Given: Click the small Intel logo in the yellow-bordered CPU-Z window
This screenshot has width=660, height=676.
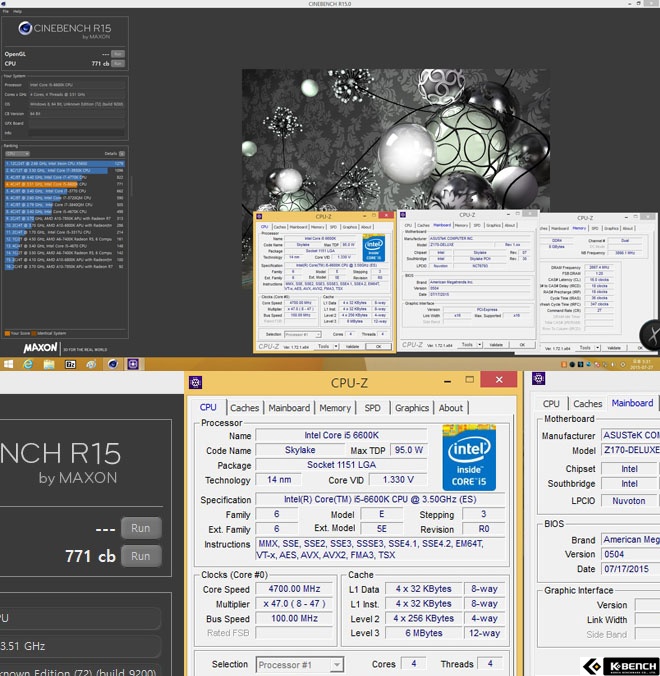Looking at the screenshot, I should 374,247.
